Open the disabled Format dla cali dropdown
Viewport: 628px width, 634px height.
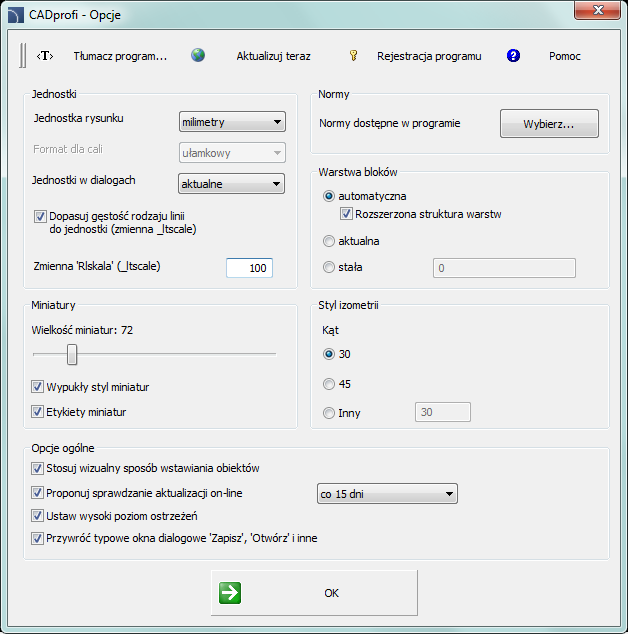tap(232, 153)
